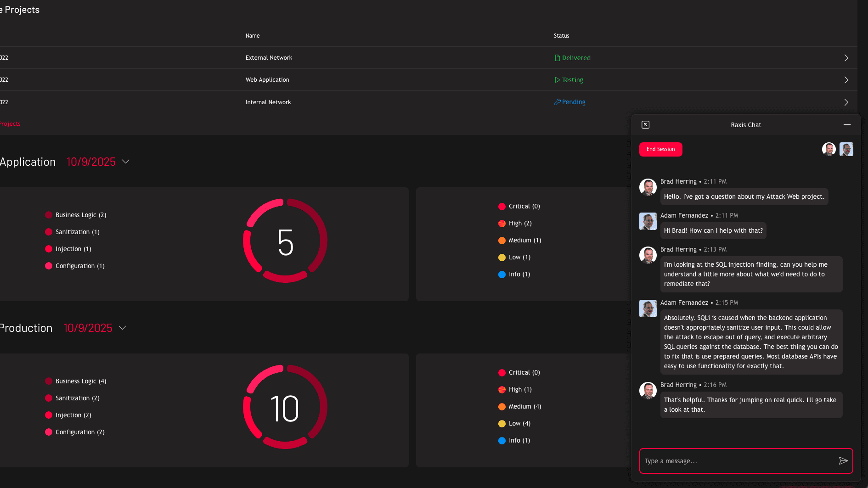Open Web Application project row chevron
Viewport: 868px width, 488px height.
(846, 80)
